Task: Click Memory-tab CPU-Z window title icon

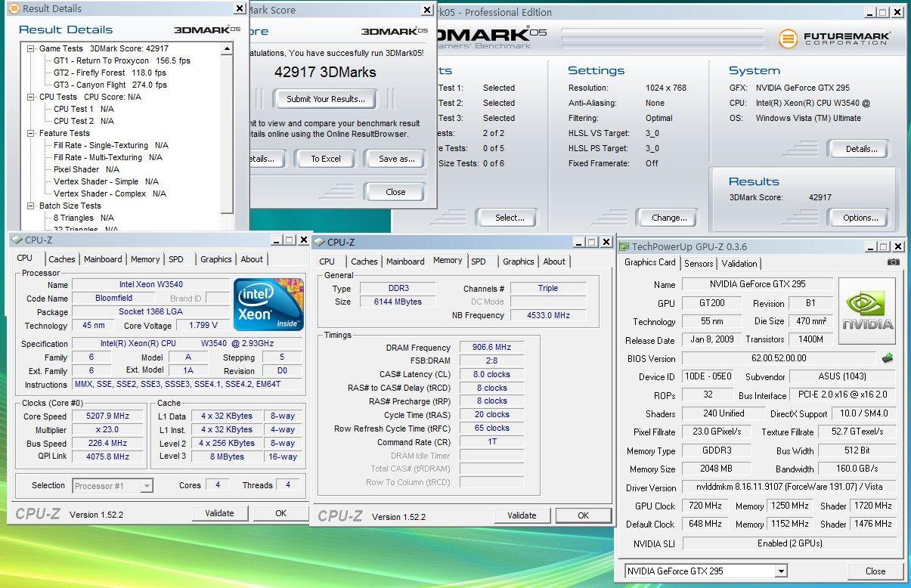Action: coord(319,242)
